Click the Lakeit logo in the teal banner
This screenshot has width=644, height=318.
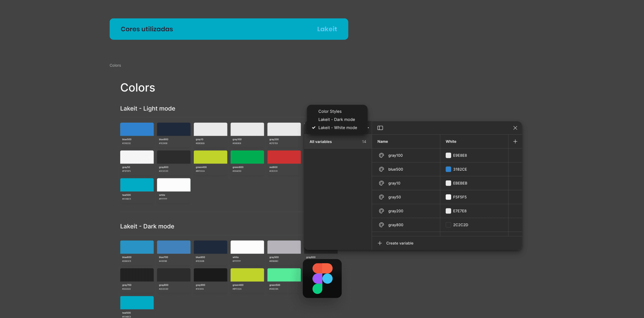[327, 29]
